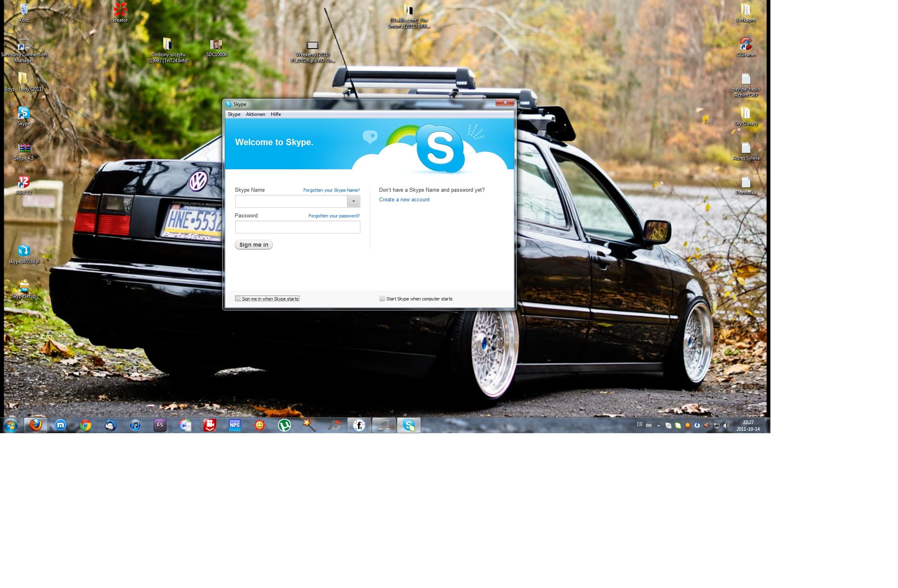Click Forgotten your password link

[334, 216]
